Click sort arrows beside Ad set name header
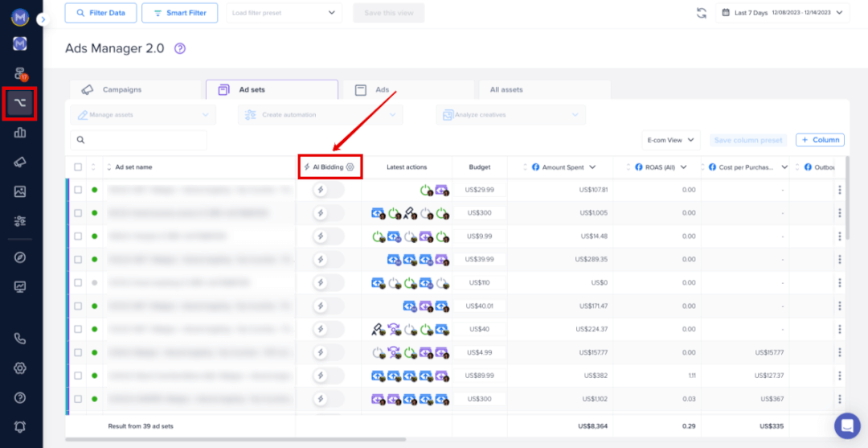868x448 pixels. pyautogui.click(x=109, y=166)
